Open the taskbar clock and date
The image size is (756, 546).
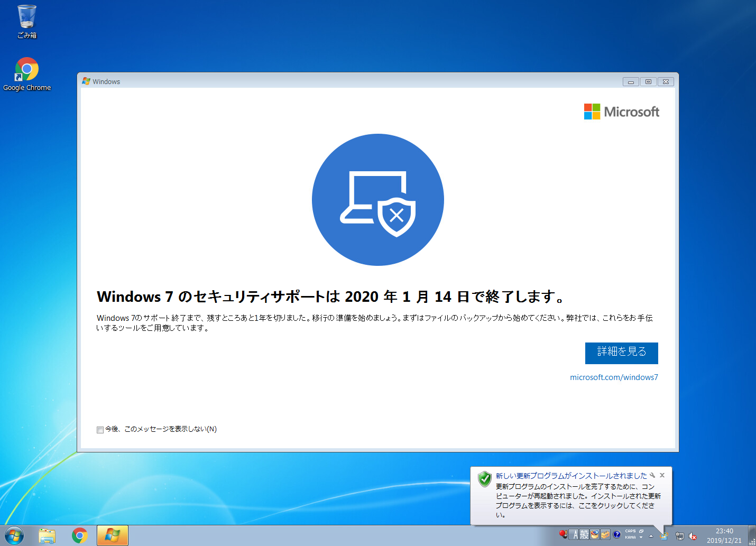[724, 535]
